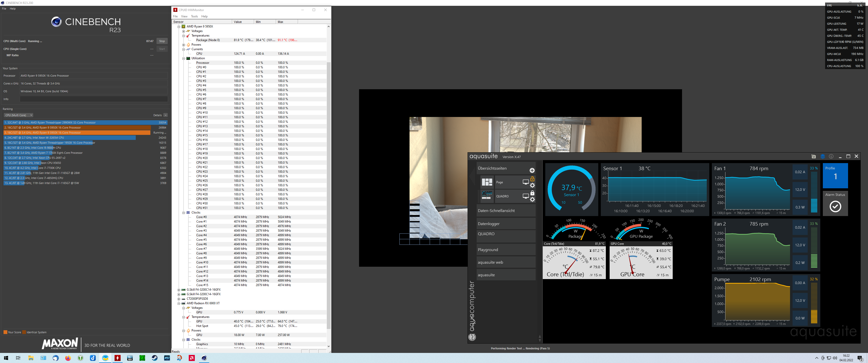The height and width of the screenshot is (363, 868).
Task: Toggle the unlocked padlock on the Page row
Action: coord(532,179)
